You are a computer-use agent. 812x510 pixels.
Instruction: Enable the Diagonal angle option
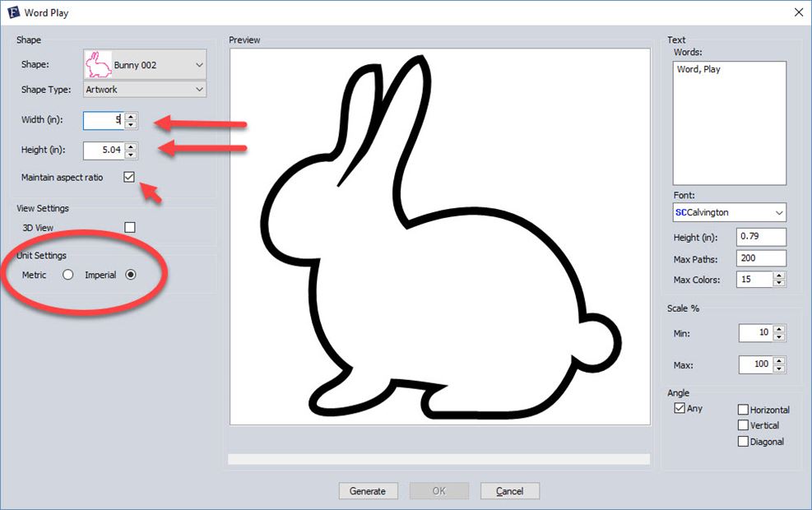click(744, 441)
